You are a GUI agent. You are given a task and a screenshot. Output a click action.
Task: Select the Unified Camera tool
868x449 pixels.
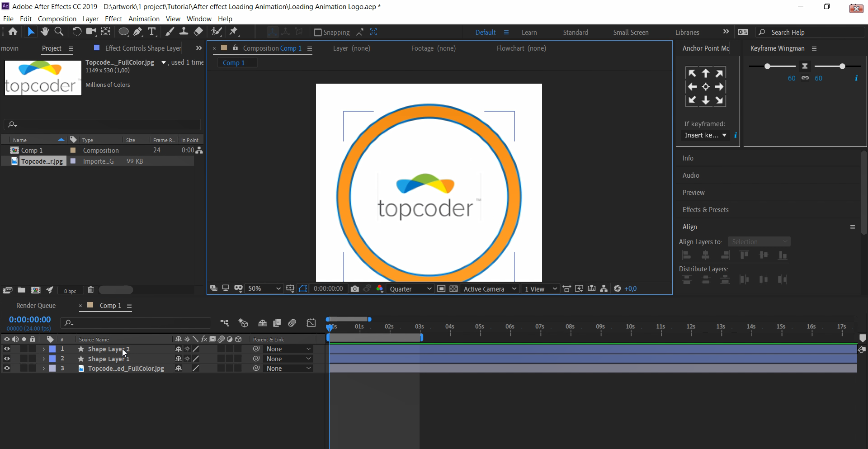point(91,32)
